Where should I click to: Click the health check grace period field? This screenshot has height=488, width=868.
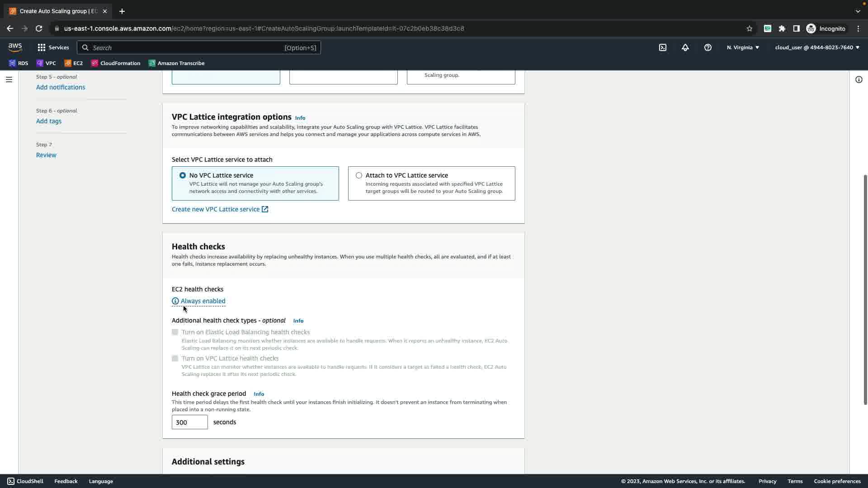189,422
